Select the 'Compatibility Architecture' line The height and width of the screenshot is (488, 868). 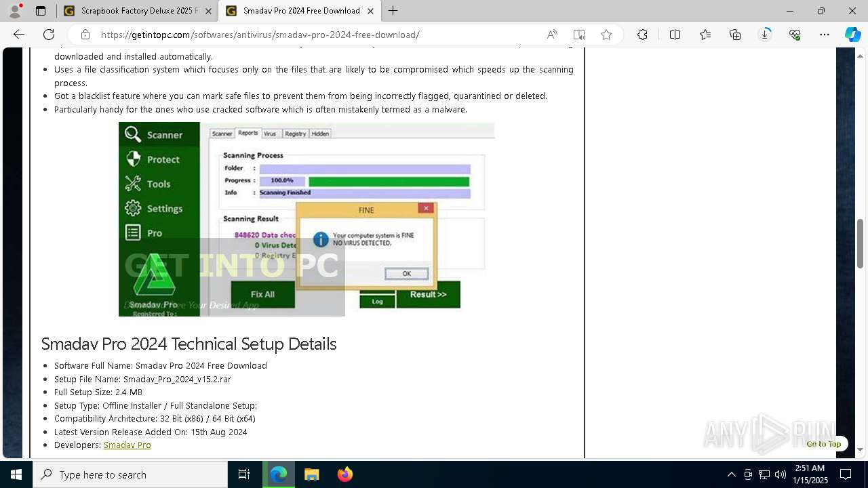click(155, 419)
